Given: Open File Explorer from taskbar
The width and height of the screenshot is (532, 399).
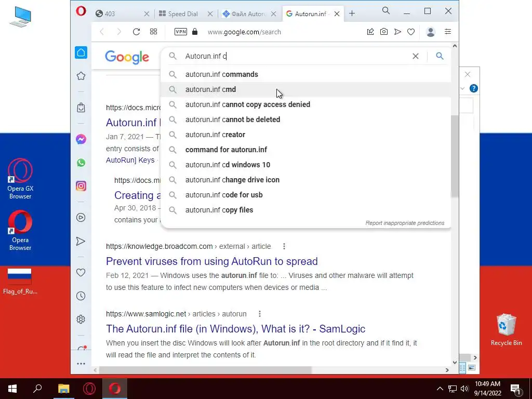Looking at the screenshot, I should [63, 389].
